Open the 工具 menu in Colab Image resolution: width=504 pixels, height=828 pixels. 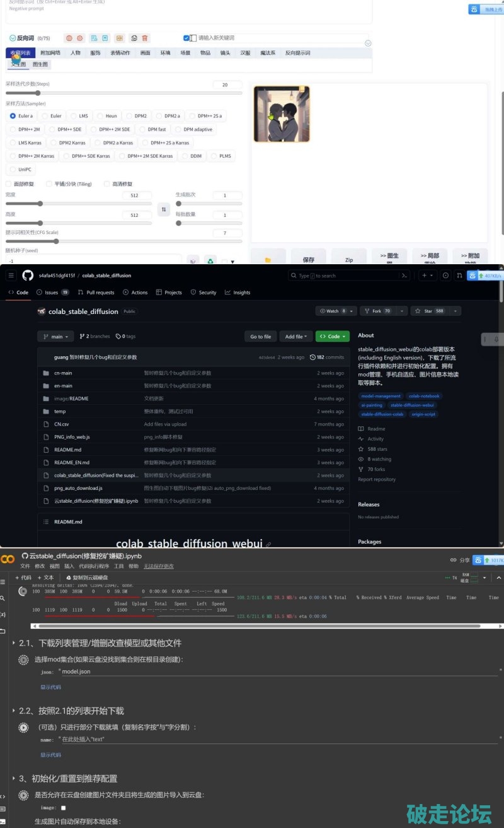(x=118, y=566)
